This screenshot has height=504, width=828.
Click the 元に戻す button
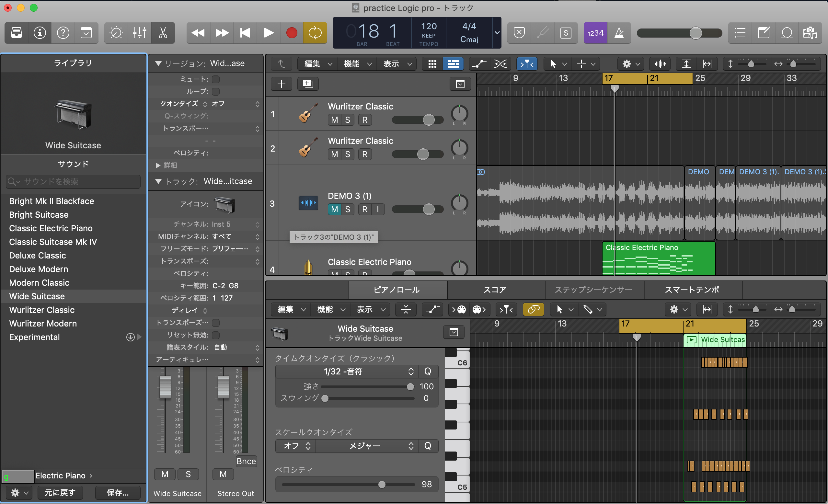click(60, 493)
